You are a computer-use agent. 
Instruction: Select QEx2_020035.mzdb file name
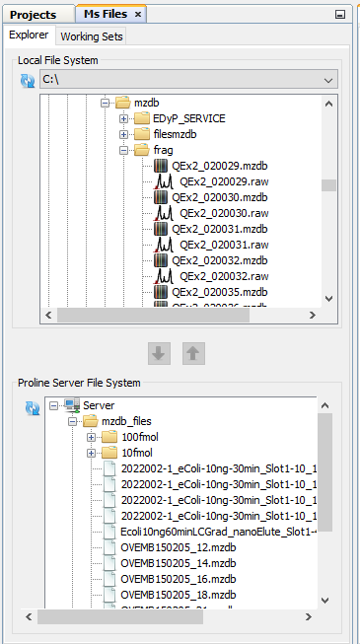tap(220, 292)
